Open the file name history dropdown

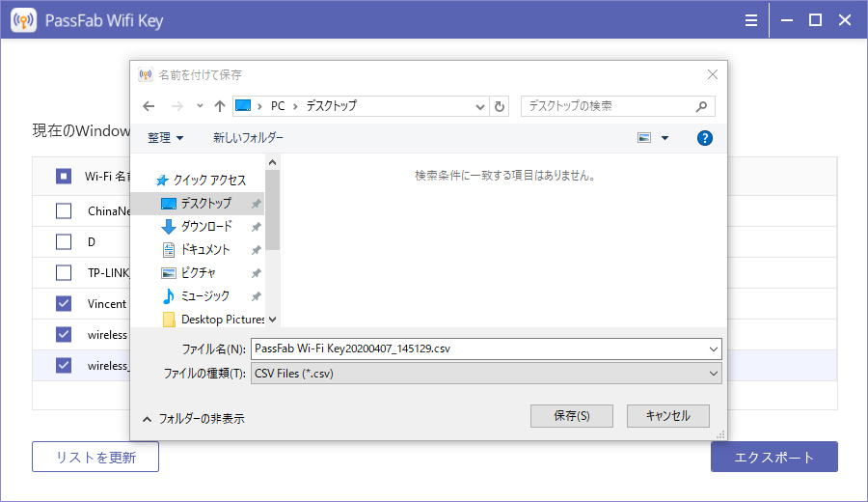coord(713,349)
